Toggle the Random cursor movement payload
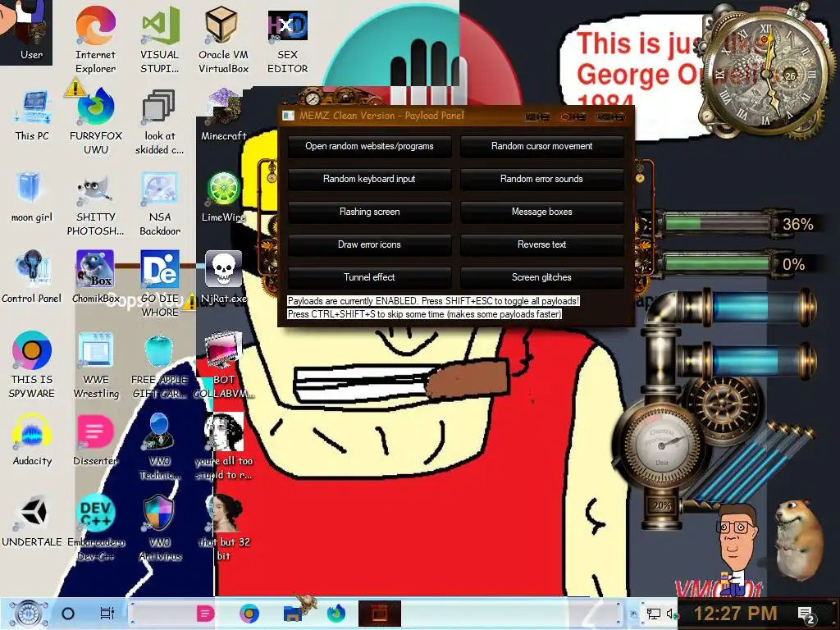The width and height of the screenshot is (840, 630). click(x=541, y=146)
